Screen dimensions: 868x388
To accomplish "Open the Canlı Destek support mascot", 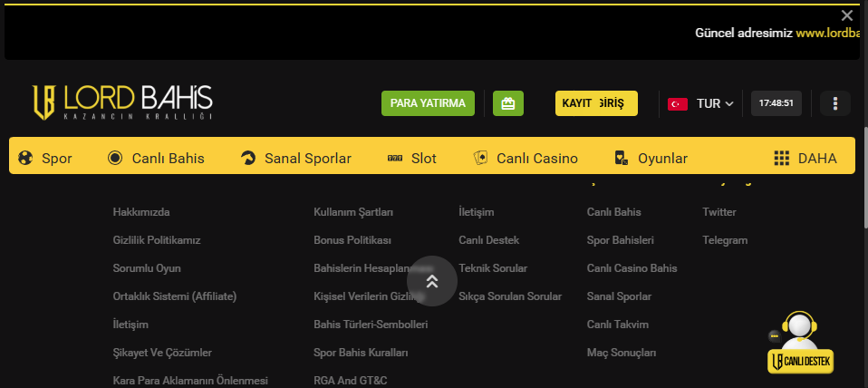I will click(x=799, y=343).
